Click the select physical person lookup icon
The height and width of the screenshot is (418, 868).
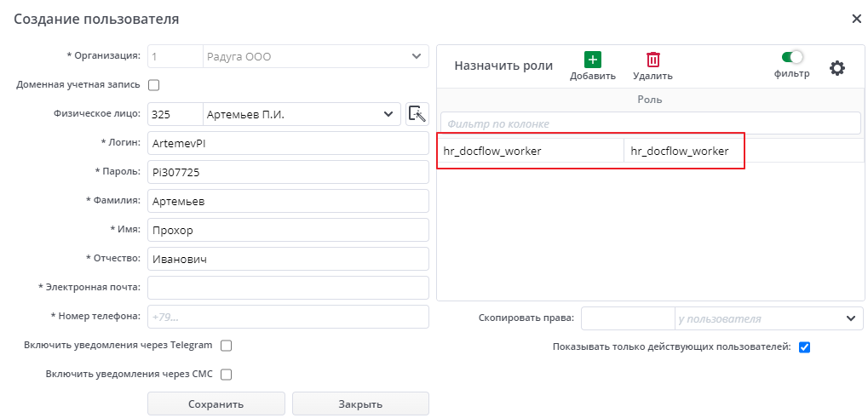point(417,114)
